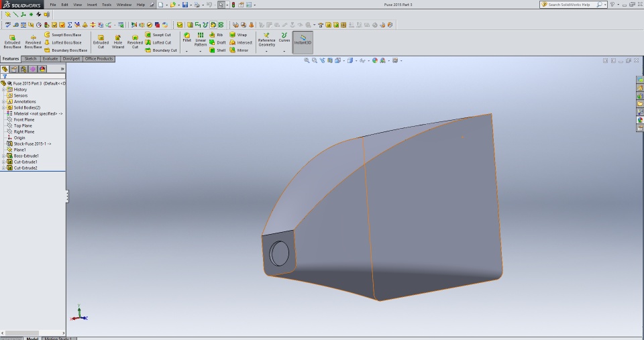Click the Save icon in title toolbar
The width and height of the screenshot is (644, 340).
(x=185, y=5)
